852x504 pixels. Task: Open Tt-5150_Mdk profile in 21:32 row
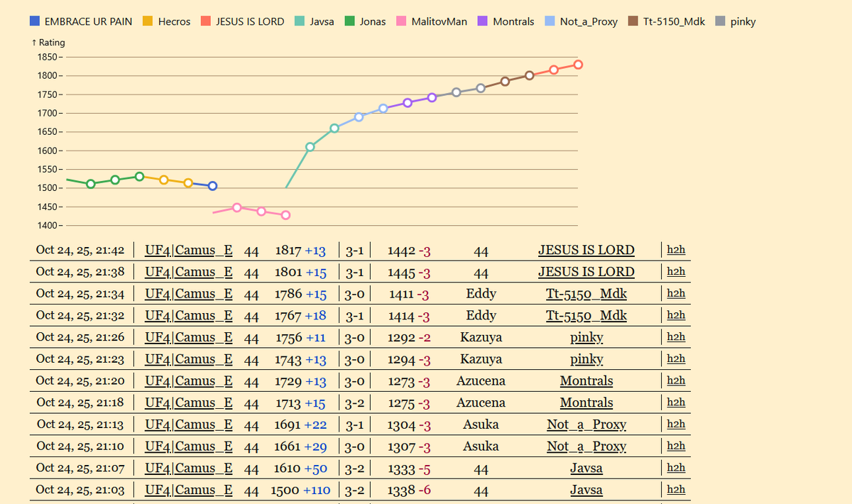pos(586,315)
